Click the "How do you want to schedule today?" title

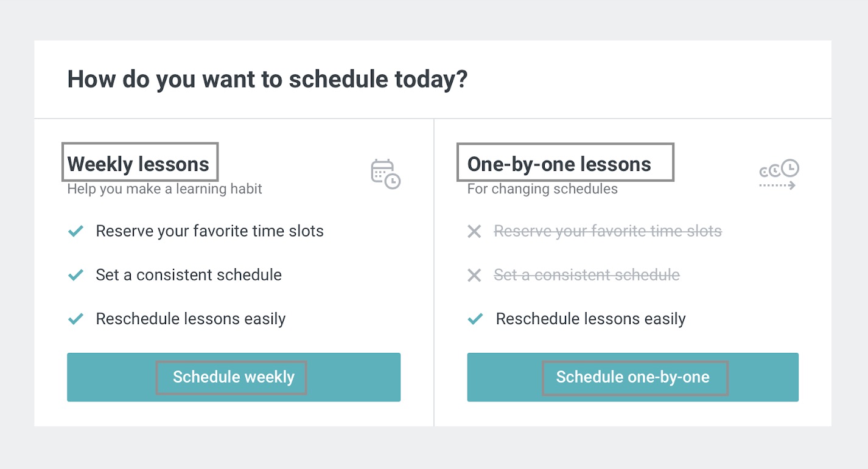pos(267,80)
